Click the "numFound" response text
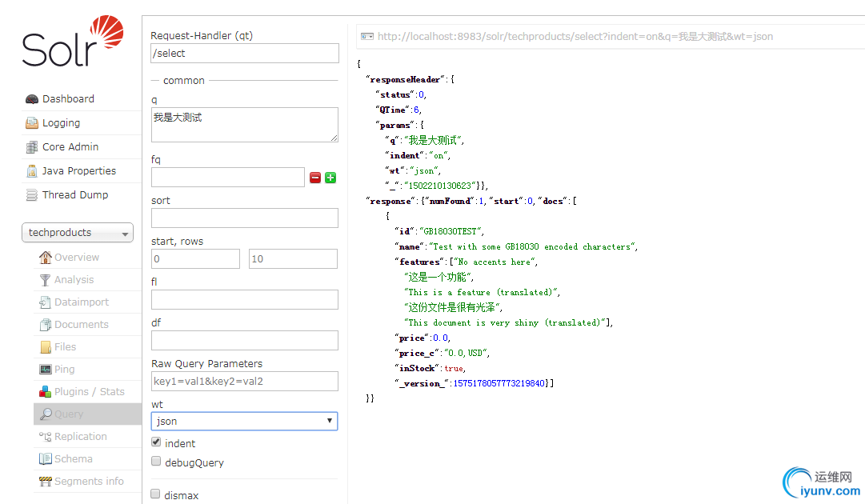Screen dimensions: 865x504 [x=451, y=202]
